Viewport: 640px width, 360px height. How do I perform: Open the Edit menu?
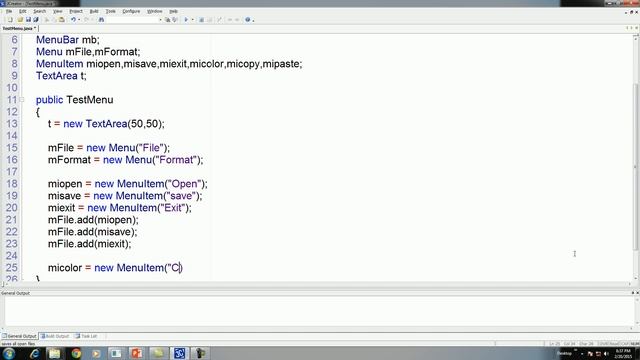coord(22,11)
